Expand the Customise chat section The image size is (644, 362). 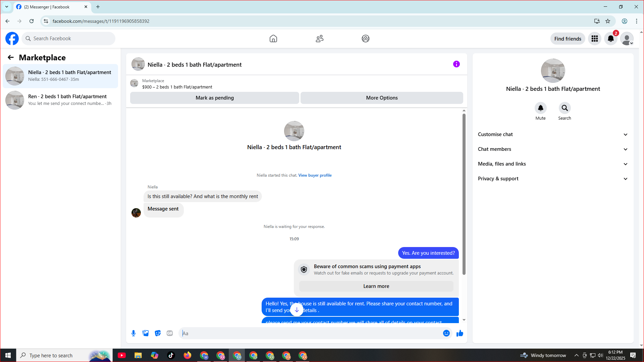pyautogui.click(x=553, y=134)
